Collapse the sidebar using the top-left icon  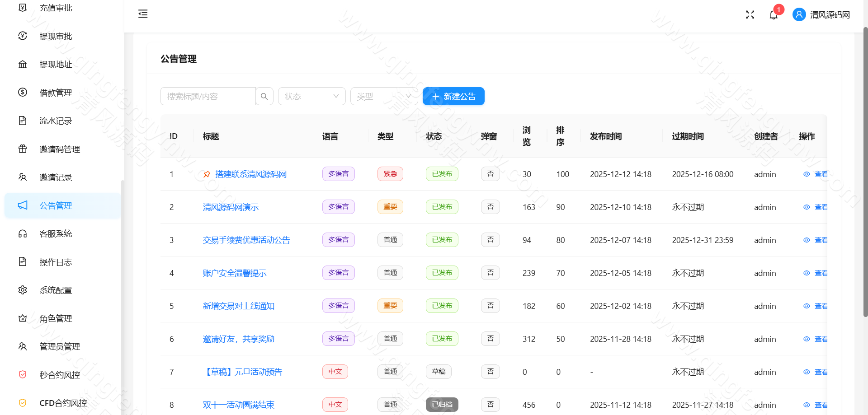coord(142,14)
